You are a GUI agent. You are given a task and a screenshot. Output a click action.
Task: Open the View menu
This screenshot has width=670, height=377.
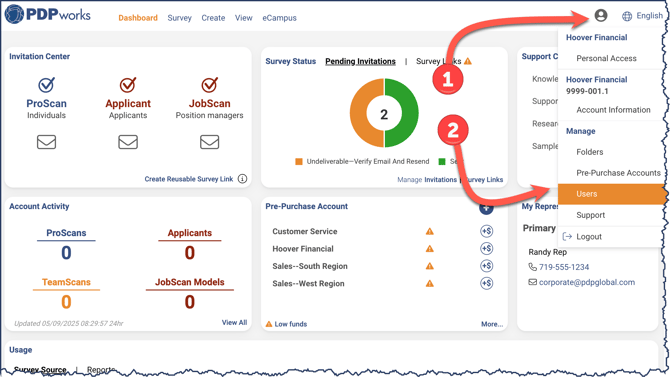coord(244,18)
